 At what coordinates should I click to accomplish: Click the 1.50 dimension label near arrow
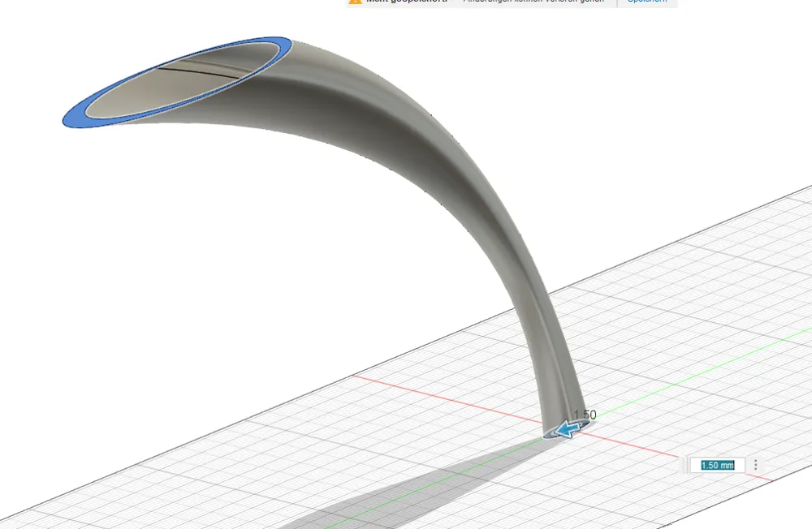(x=585, y=415)
